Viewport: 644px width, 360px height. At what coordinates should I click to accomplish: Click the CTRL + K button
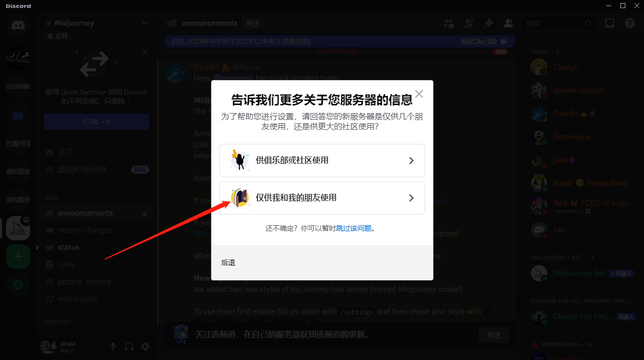click(97, 122)
